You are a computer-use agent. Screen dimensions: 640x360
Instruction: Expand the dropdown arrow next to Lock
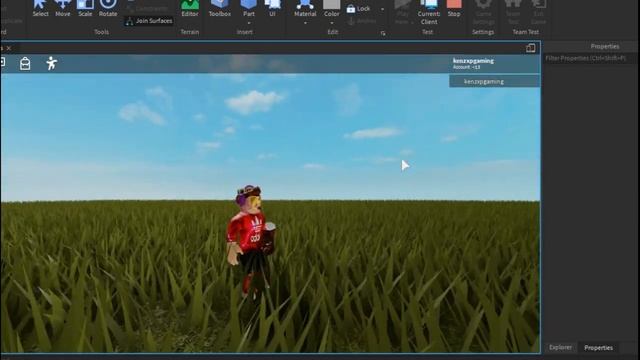pos(382,9)
